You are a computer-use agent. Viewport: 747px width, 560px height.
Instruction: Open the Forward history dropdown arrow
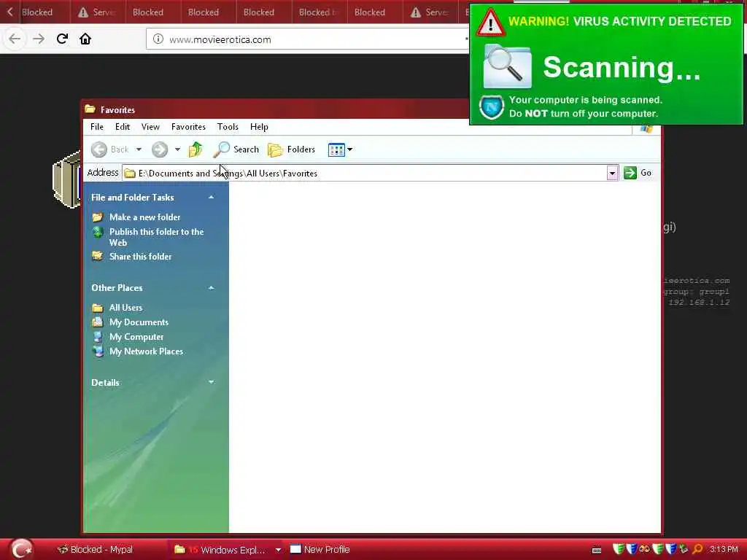point(177,149)
